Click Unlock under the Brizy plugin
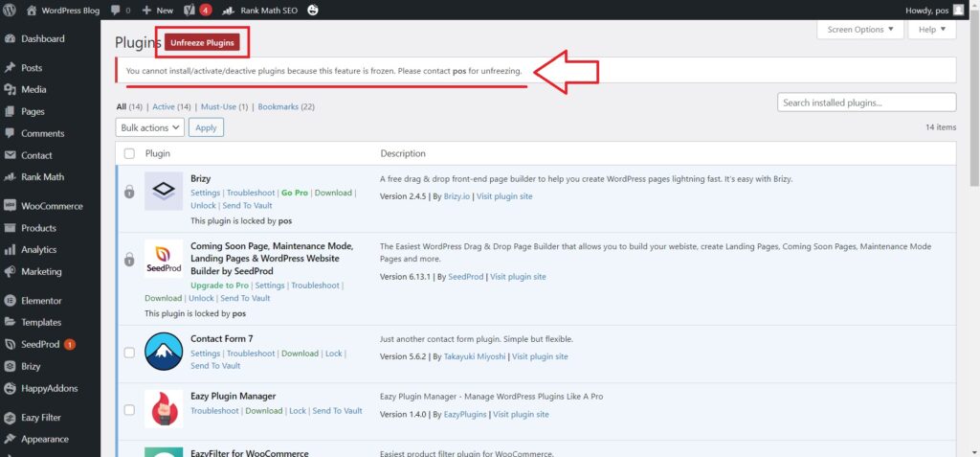This screenshot has height=457, width=980. coord(203,205)
